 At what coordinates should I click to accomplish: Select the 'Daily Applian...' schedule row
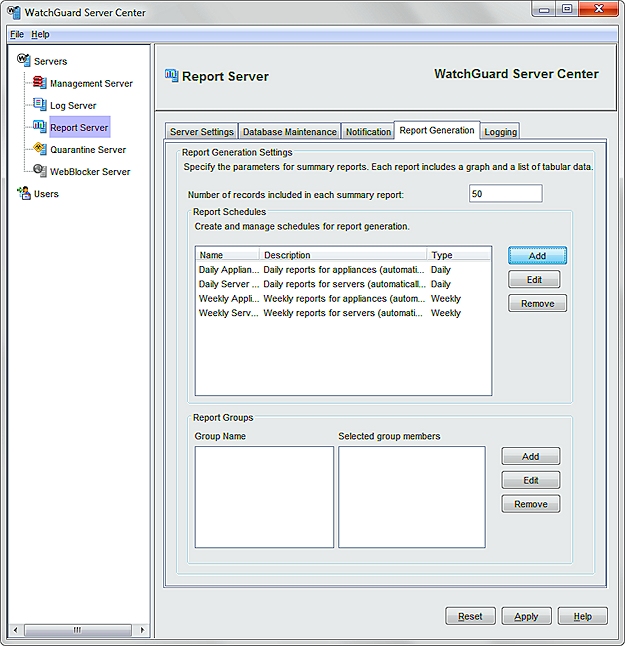pos(344,270)
